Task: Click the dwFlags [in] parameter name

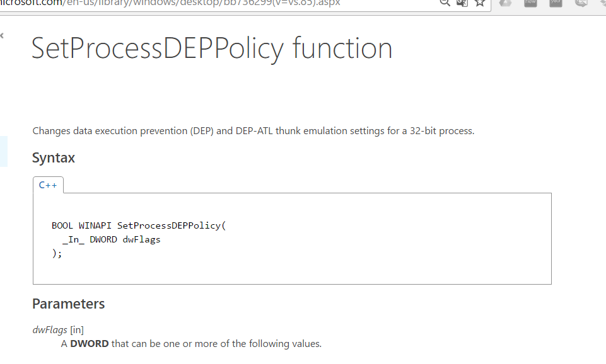Action: click(x=50, y=329)
